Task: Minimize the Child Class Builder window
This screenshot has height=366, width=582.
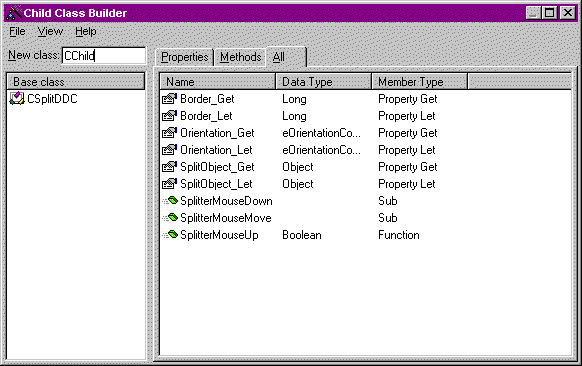Action: (x=533, y=13)
